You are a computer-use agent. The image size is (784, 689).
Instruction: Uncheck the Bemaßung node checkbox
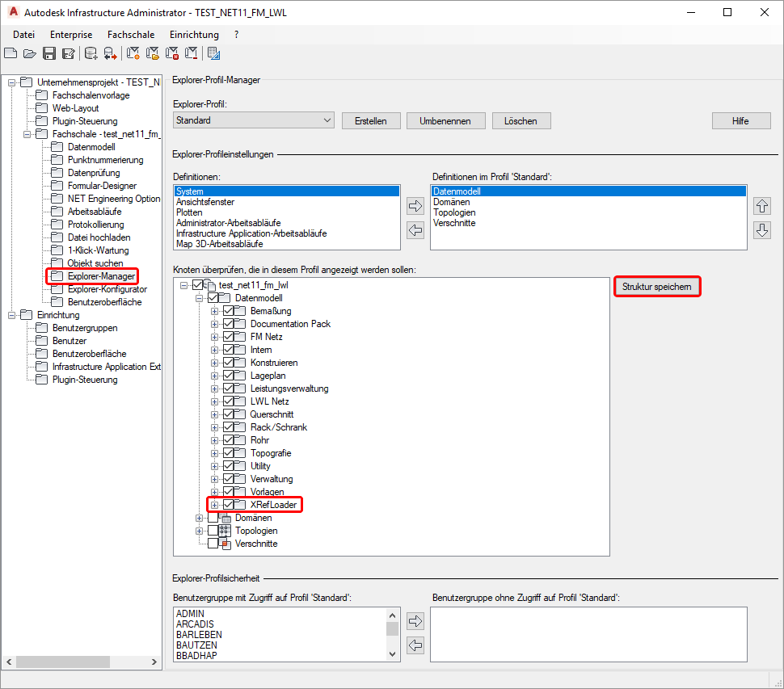click(x=229, y=311)
